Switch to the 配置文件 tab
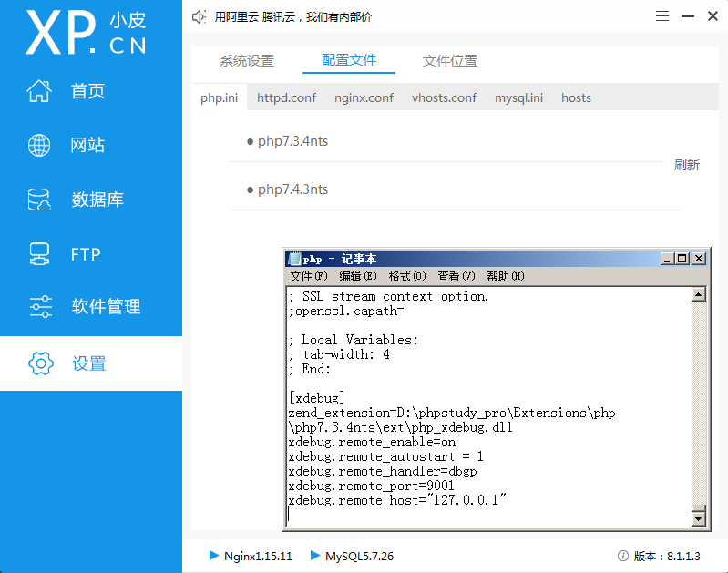This screenshot has height=573, width=728. coord(349,60)
